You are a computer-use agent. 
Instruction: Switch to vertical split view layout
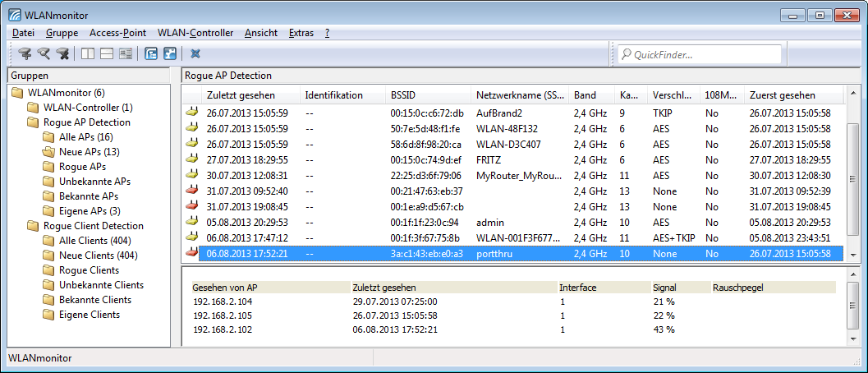(x=88, y=54)
